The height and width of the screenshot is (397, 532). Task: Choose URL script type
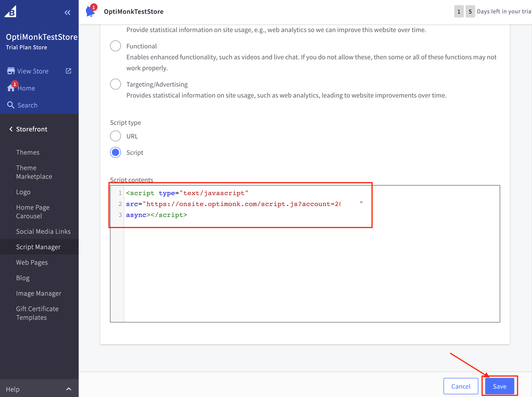(115, 136)
